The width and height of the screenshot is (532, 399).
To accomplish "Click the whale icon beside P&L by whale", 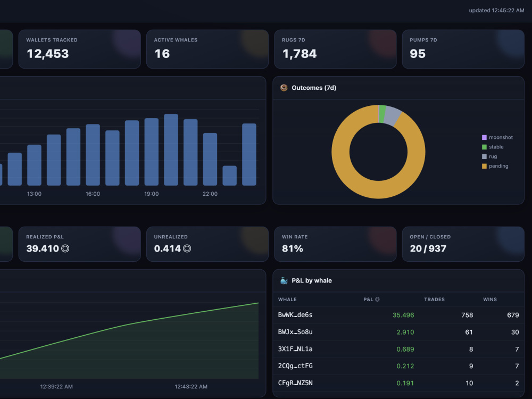I will (x=284, y=280).
